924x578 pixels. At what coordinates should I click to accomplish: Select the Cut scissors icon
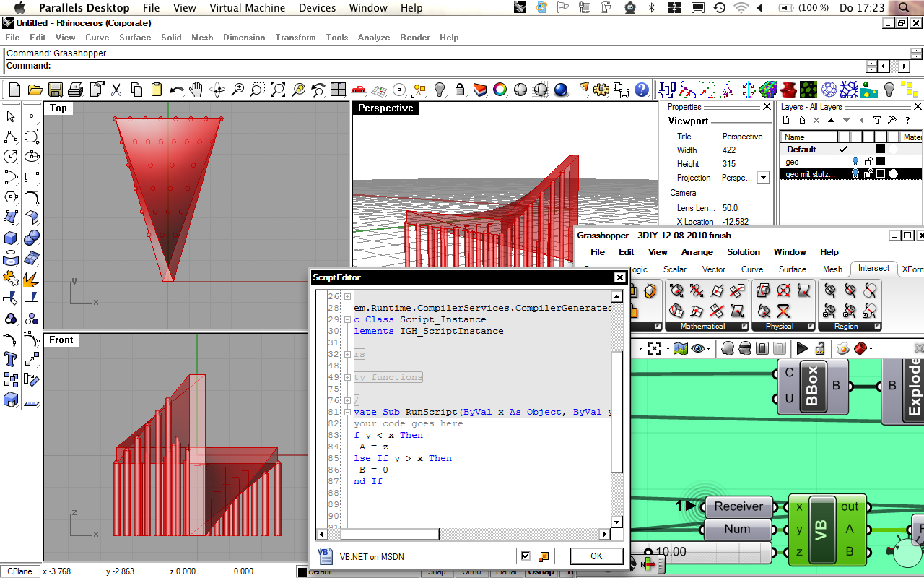(x=115, y=90)
